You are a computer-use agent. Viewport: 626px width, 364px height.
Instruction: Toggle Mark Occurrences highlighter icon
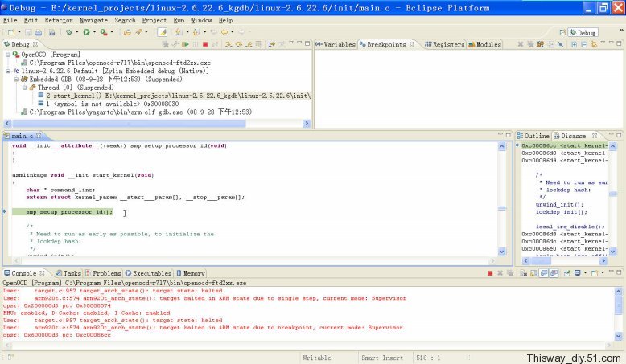[x=162, y=32]
